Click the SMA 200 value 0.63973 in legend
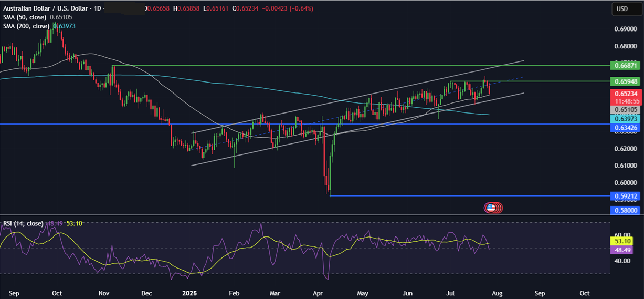 [64, 26]
